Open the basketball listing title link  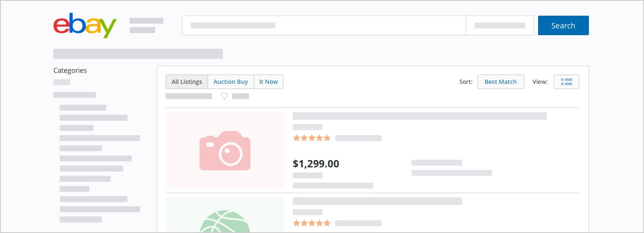[x=377, y=201]
